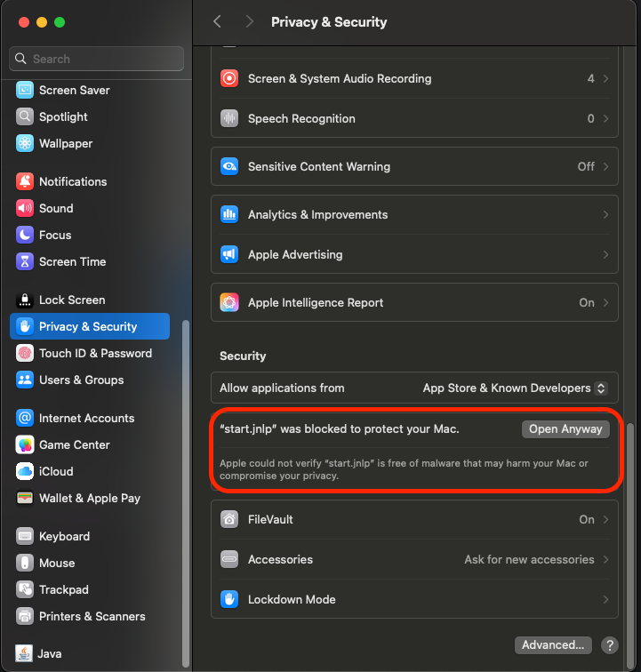Open Java settings in the sidebar

(50, 653)
